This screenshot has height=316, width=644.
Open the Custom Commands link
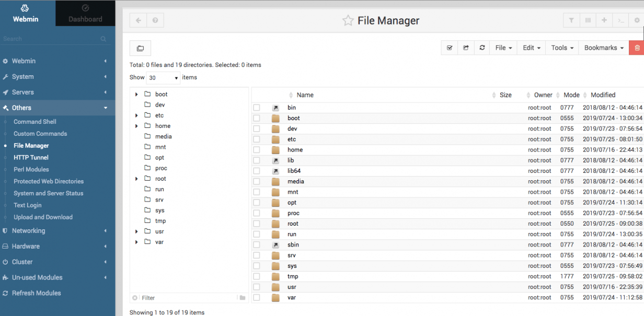coord(40,134)
